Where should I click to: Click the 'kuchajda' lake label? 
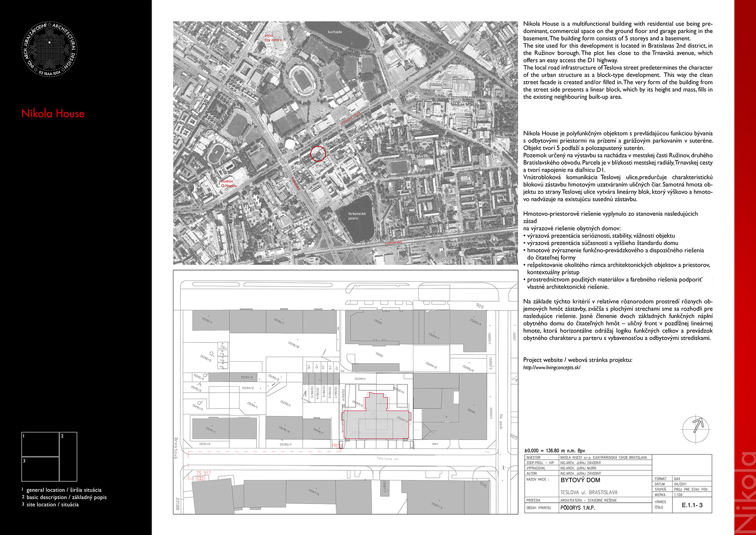click(335, 32)
